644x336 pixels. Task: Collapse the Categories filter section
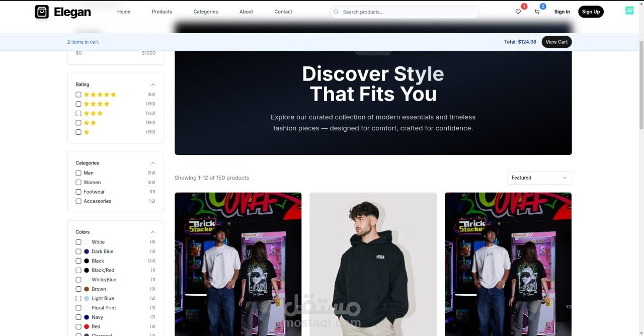point(153,163)
